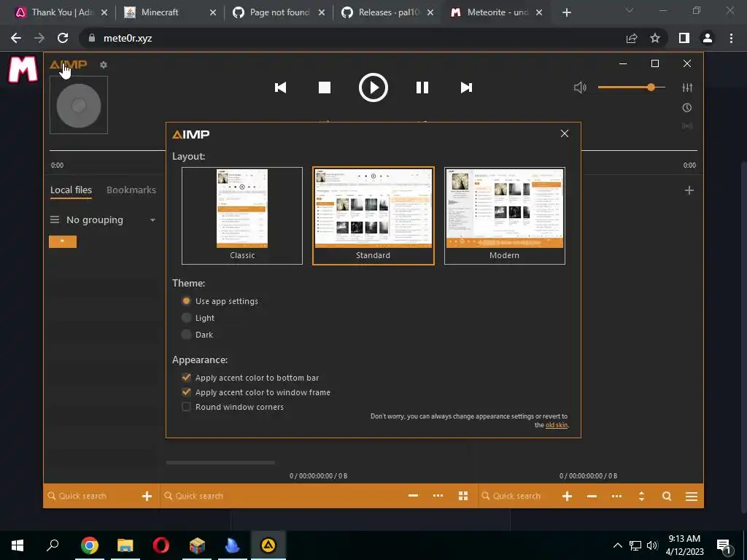Open File Explorer from the taskbar
Viewport: 747px width, 560px height.
pos(125,545)
